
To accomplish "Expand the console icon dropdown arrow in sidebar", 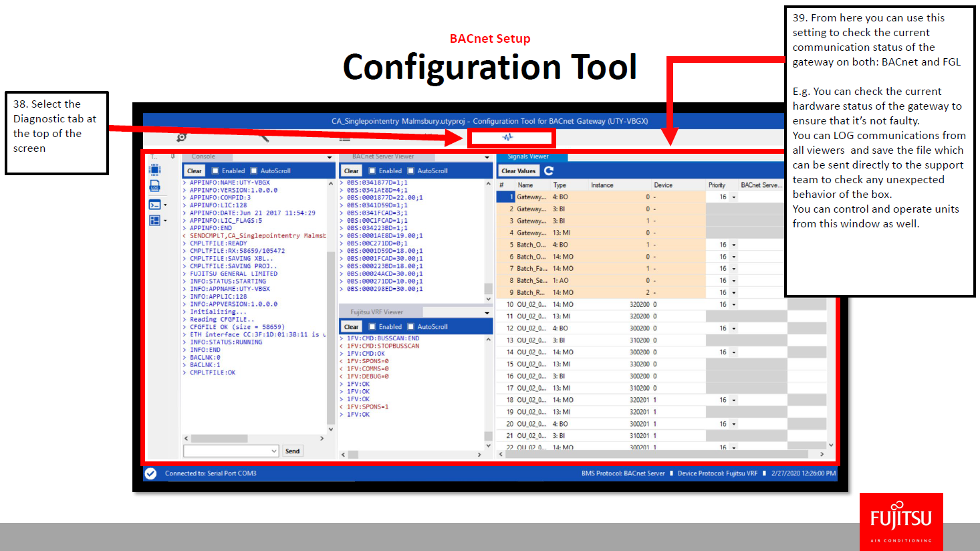I will [165, 205].
